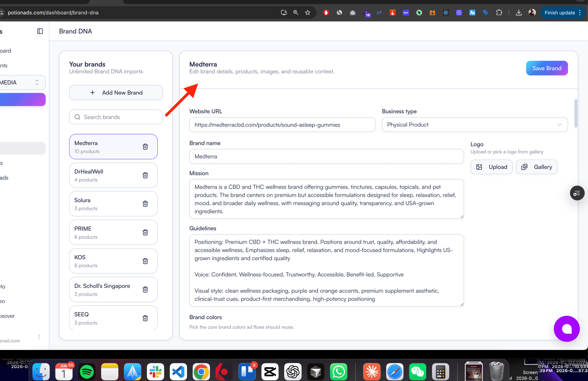Open CapCut from the dock
This screenshot has width=588, height=381.
pos(270,372)
